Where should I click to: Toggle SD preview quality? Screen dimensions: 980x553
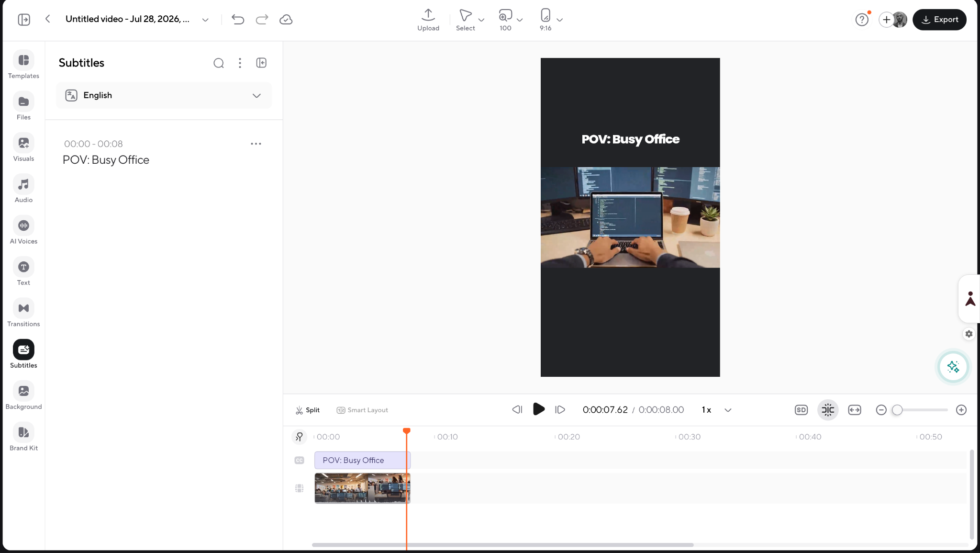(801, 410)
